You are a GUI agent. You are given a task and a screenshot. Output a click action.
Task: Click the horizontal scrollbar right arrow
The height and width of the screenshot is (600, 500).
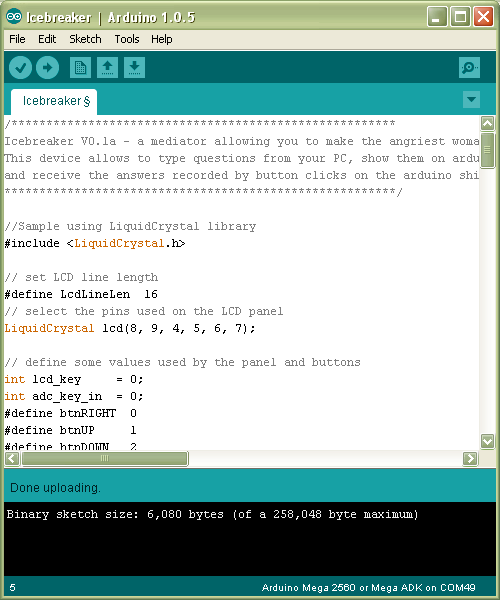pos(470,458)
